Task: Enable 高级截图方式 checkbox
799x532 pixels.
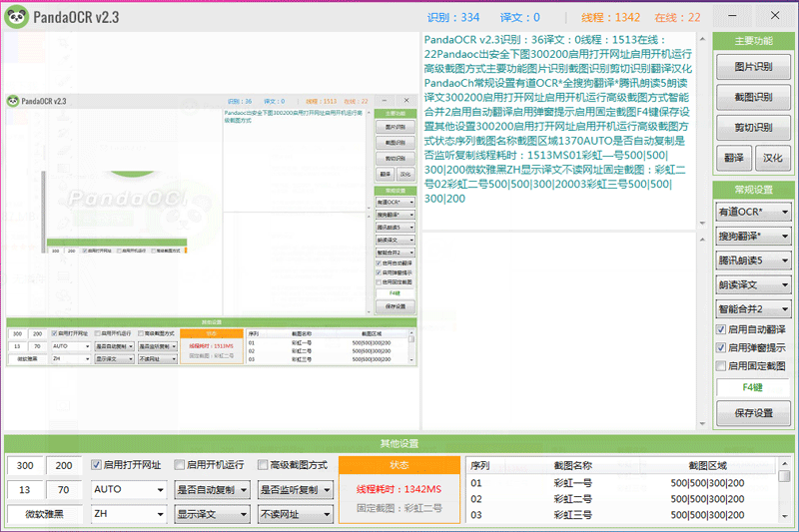Action: pyautogui.click(x=263, y=464)
